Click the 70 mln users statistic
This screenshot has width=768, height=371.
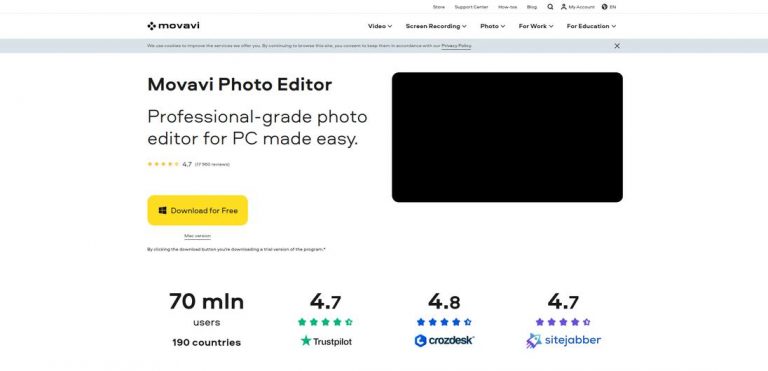(206, 310)
